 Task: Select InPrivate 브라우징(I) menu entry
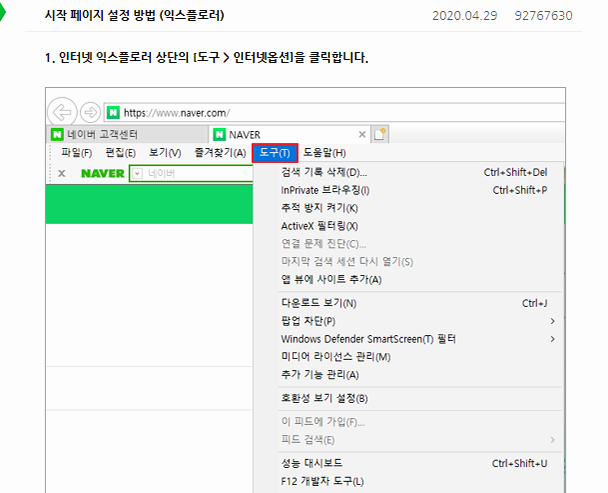pyautogui.click(x=408, y=190)
